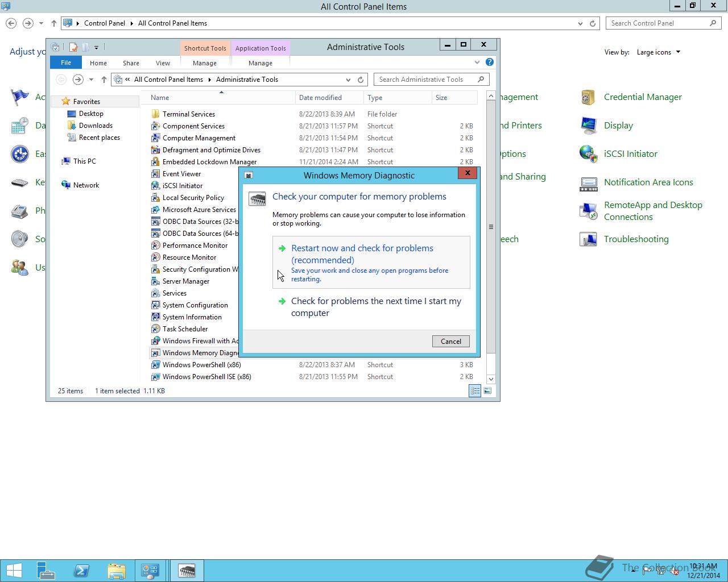Image resolution: width=728 pixels, height=582 pixels.
Task: Click the Task Scheduler icon
Action: 155,329
